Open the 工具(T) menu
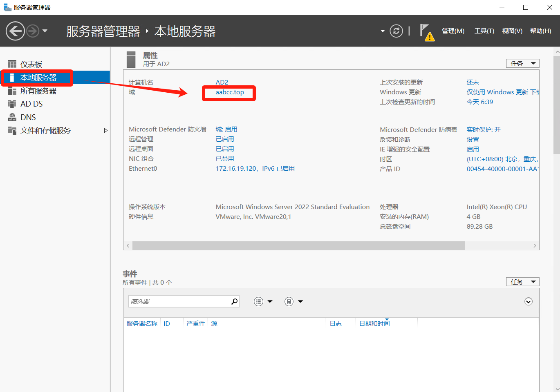 484,31
